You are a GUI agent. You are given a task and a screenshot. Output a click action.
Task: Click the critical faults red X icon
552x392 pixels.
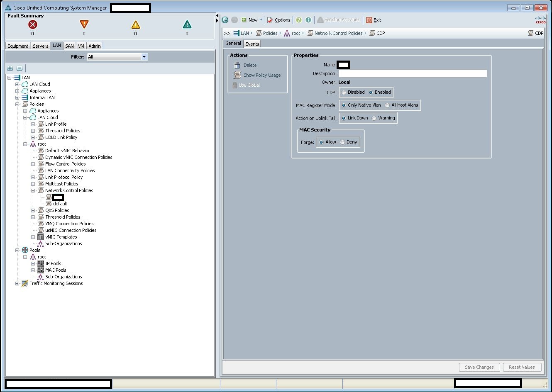point(32,25)
